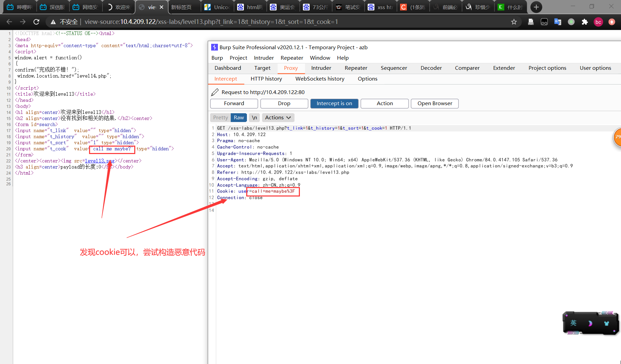
Task: Reload the page with the refresh icon
Action: click(x=36, y=22)
